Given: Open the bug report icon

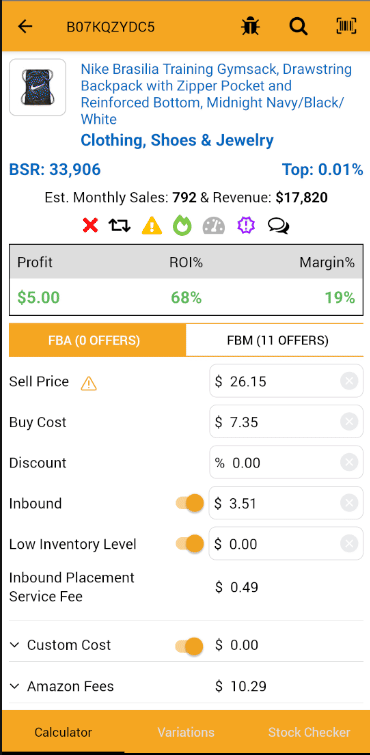Looking at the screenshot, I should (250, 26).
